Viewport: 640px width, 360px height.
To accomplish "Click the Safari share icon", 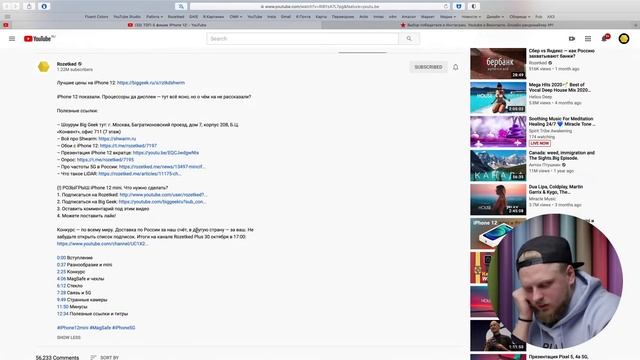I will click(x=29, y=6).
